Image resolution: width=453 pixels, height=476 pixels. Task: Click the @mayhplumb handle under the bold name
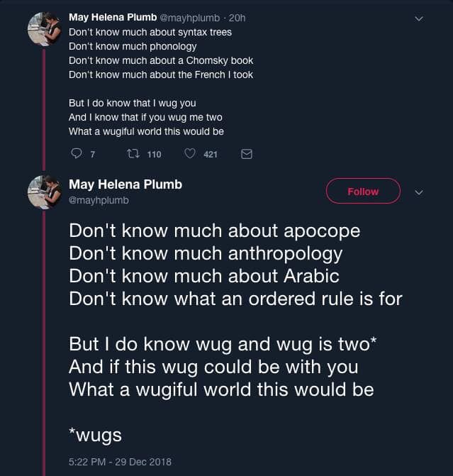click(x=99, y=201)
